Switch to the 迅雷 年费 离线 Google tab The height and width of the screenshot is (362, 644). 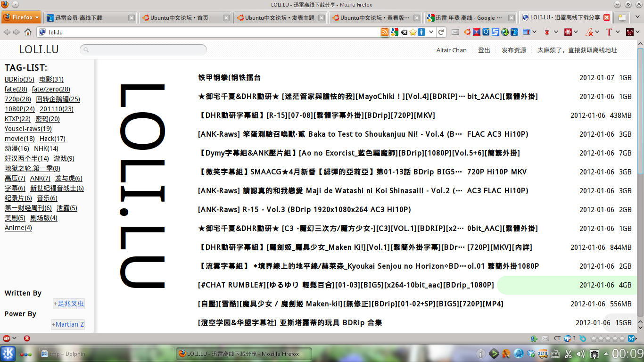click(471, 17)
